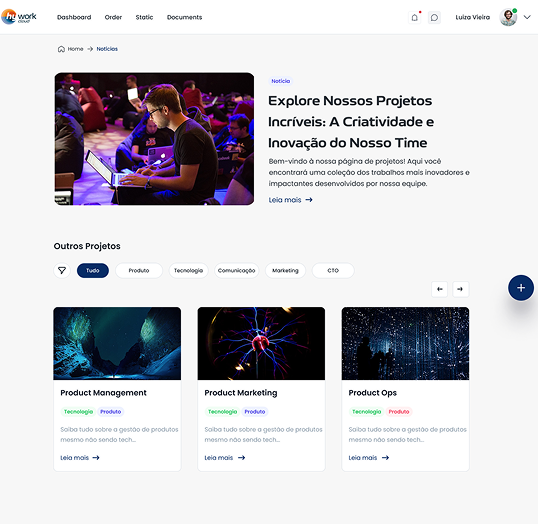The image size is (538, 524).
Task: Open the Order menu
Action: [113, 17]
